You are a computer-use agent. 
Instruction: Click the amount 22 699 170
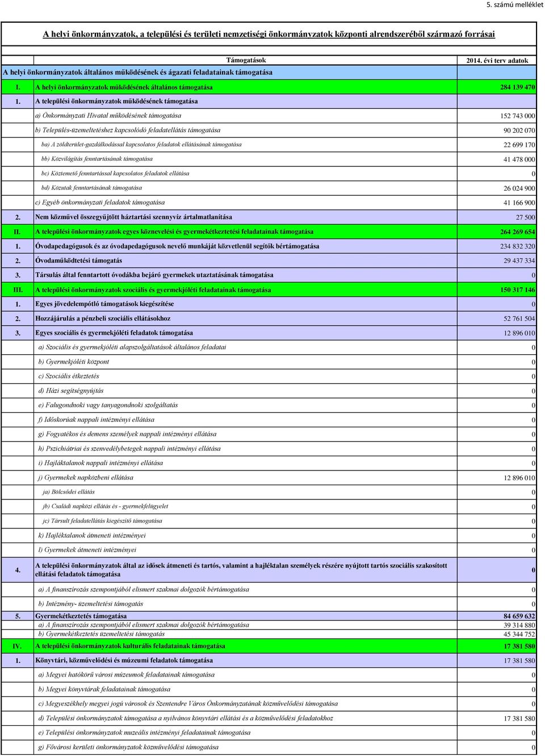519,145
